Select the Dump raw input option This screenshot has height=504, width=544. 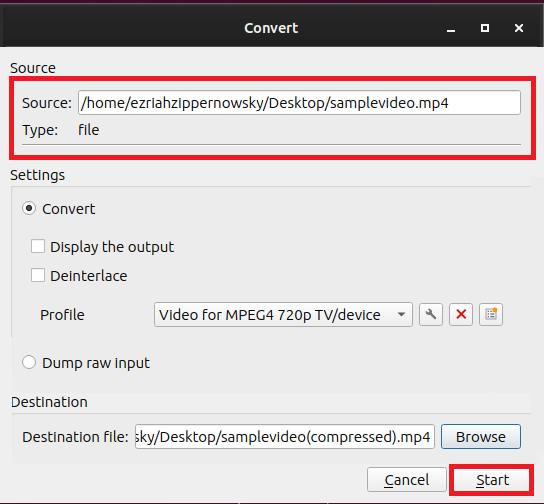point(29,362)
